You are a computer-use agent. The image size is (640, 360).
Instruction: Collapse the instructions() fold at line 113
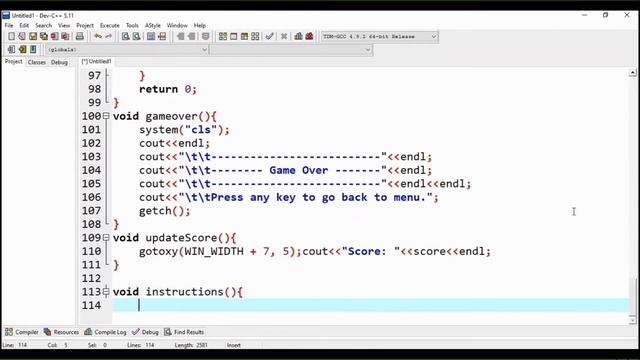[106, 291]
